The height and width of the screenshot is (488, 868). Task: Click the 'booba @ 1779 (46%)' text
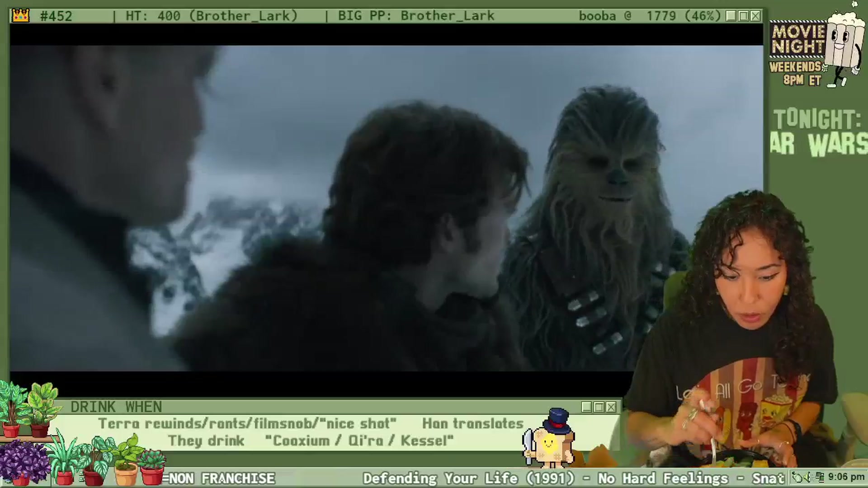(650, 16)
